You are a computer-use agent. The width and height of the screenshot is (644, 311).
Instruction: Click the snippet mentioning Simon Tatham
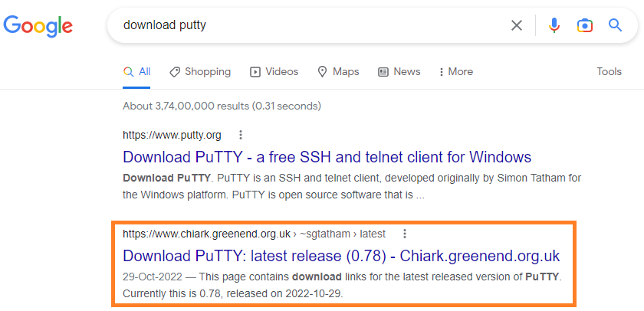pos(352,187)
